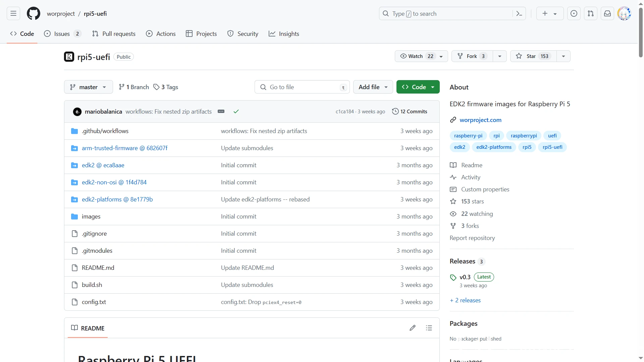Go to GitHub homepage via Octocat logo
The height and width of the screenshot is (362, 644).
34,14
